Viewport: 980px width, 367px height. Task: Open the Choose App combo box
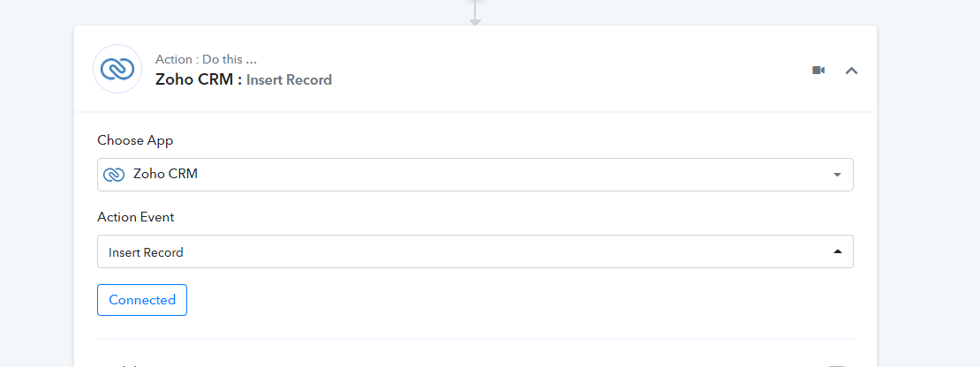pos(475,175)
